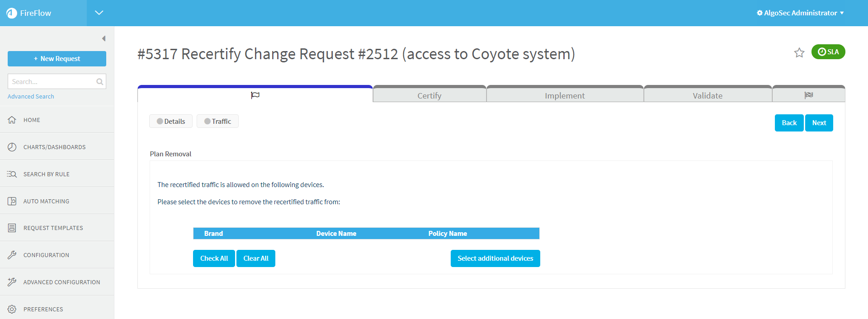Click the green SLA badge
Viewport: 868px width, 319px height.
[828, 52]
